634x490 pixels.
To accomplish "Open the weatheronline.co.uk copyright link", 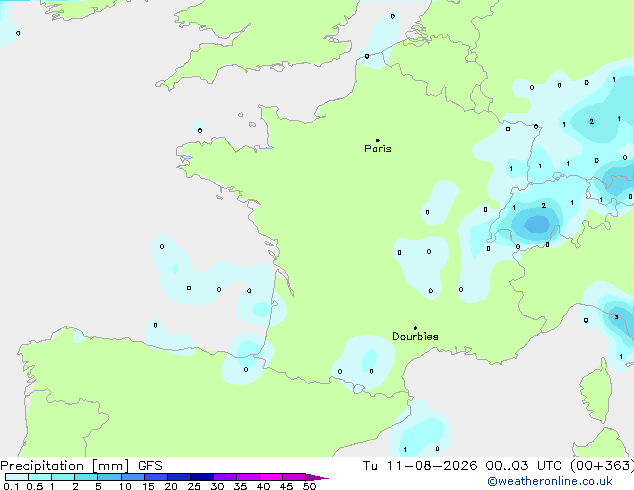I will click(550, 481).
